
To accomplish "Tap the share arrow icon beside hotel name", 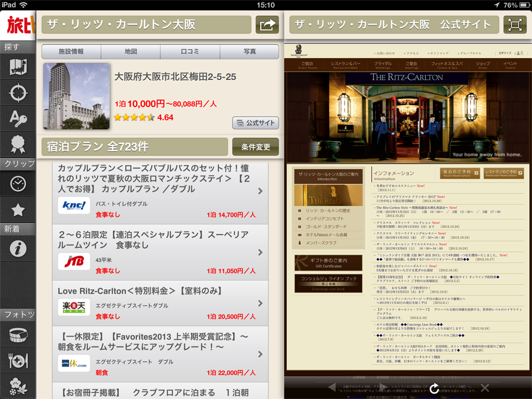I will [267, 25].
